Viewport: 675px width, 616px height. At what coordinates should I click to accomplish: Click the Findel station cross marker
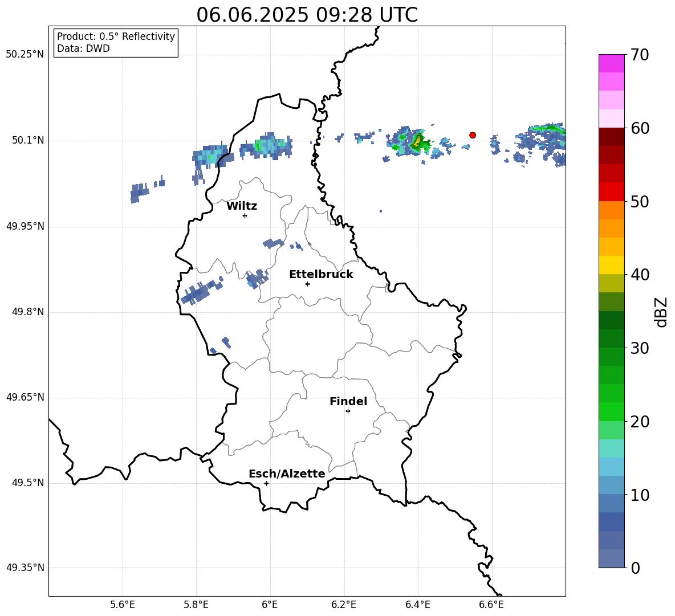(x=348, y=411)
